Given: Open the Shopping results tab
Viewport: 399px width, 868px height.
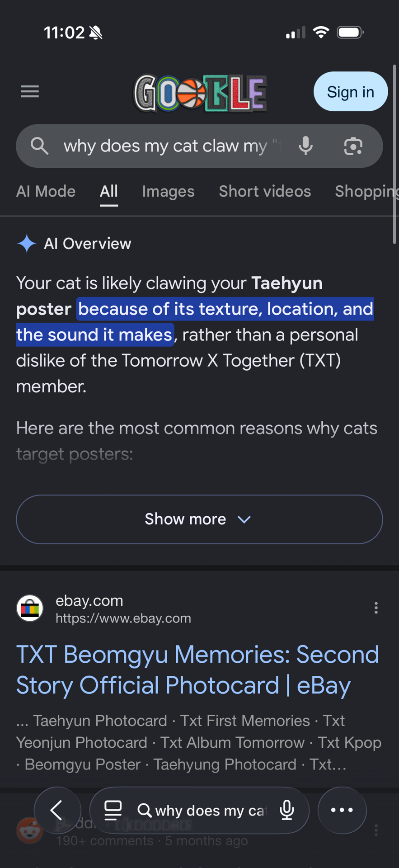Looking at the screenshot, I should 366,192.
